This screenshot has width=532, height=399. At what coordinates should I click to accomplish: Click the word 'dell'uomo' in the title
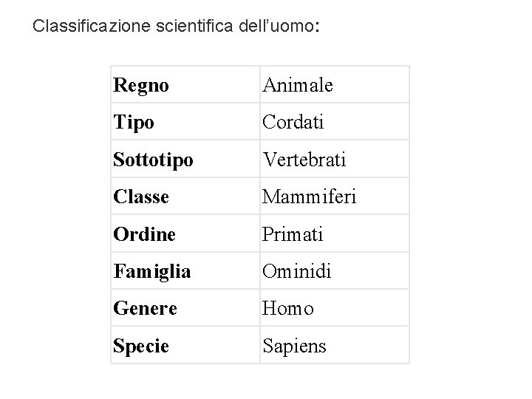tap(277, 27)
